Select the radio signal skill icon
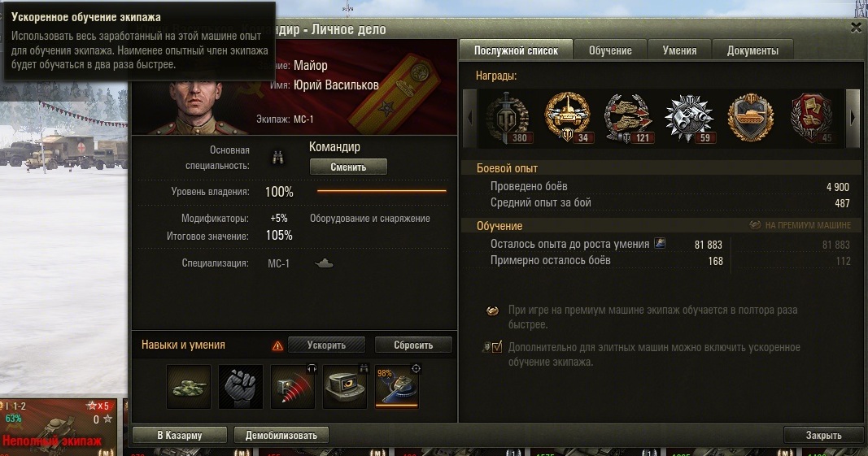This screenshot has width=868, height=456. [292, 386]
